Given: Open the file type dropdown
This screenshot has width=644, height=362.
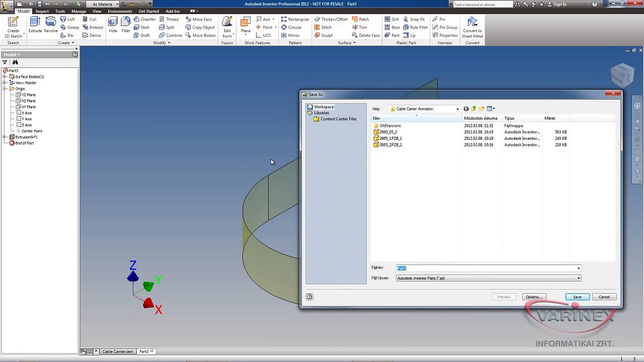Looking at the screenshot, I should pos(579,278).
